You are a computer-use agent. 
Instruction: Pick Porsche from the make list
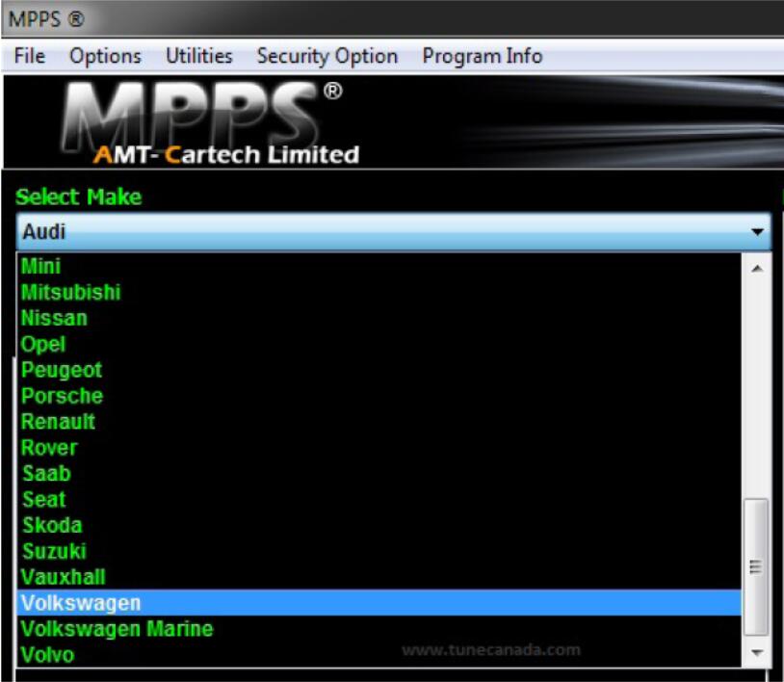pyautogui.click(x=379, y=396)
